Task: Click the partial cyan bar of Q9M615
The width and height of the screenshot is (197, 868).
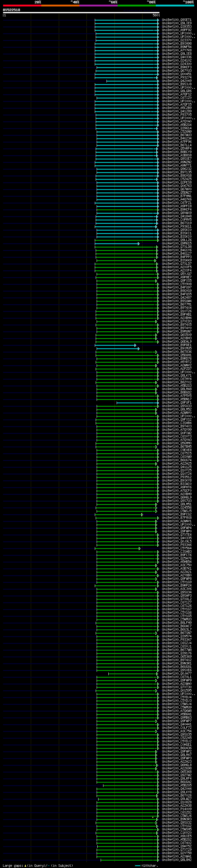Action: coord(117,244)
